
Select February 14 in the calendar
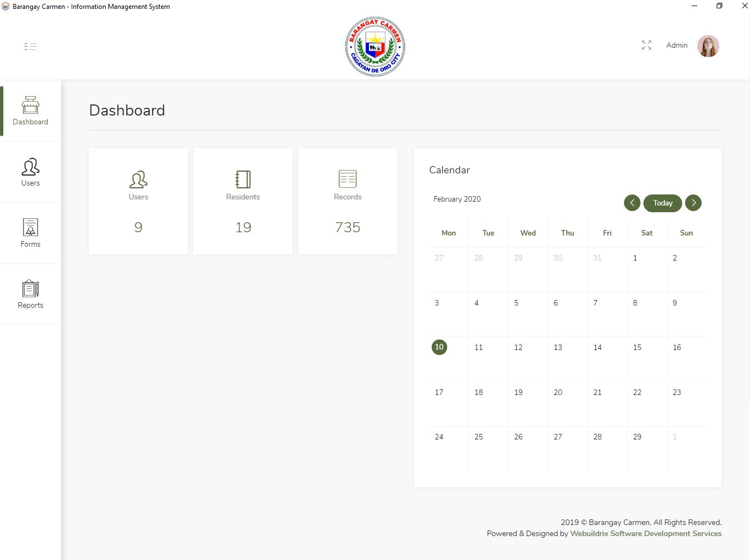click(x=598, y=348)
